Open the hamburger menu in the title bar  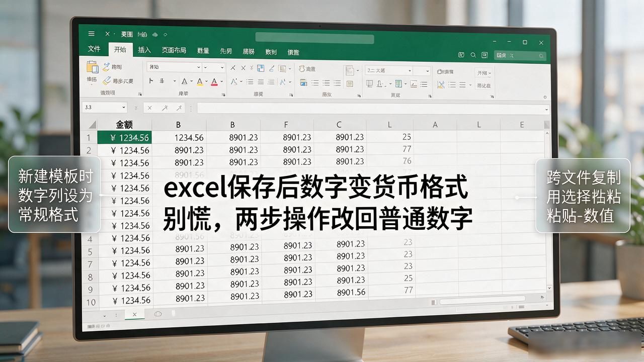click(91, 34)
